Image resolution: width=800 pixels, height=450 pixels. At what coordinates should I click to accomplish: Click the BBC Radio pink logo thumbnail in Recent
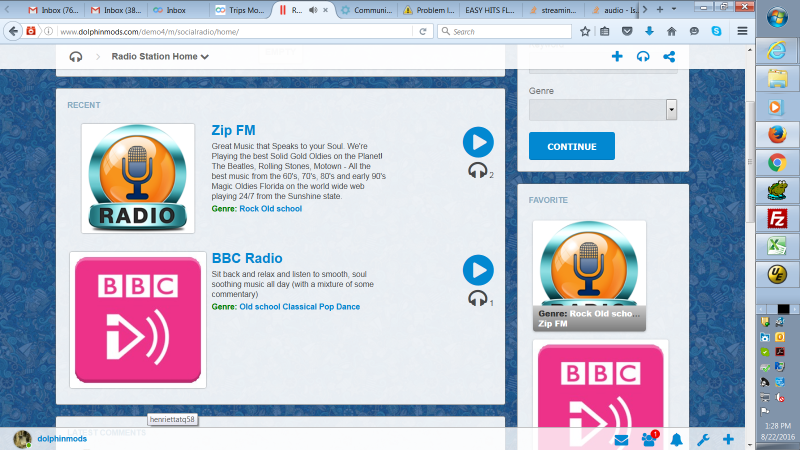pos(138,320)
